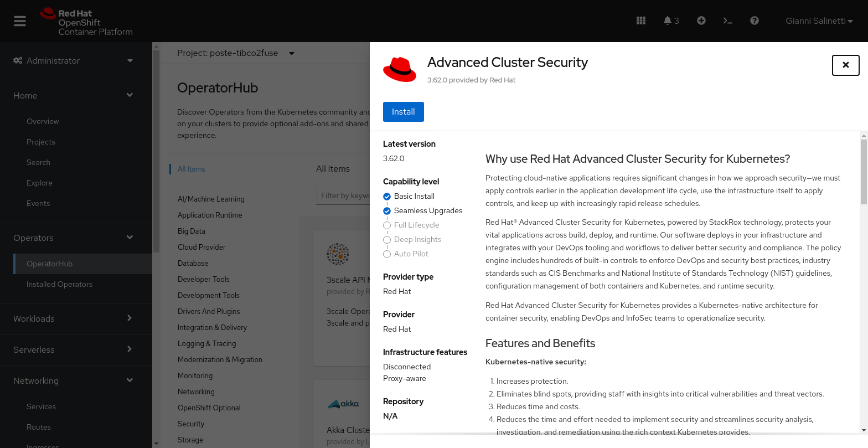Viewport: 868px width, 448px height.
Task: Click the plus import YAML icon
Action: click(701, 20)
